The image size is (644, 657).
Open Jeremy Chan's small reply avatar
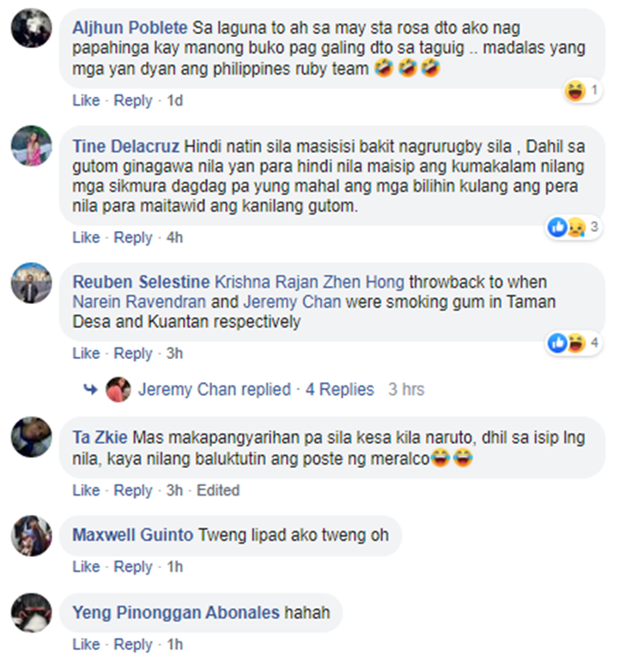coord(118,390)
